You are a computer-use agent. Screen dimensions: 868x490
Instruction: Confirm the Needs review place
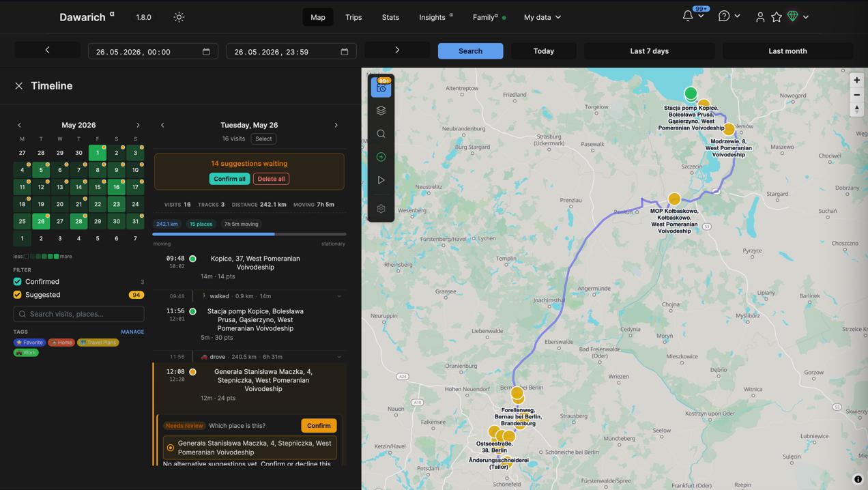point(319,426)
